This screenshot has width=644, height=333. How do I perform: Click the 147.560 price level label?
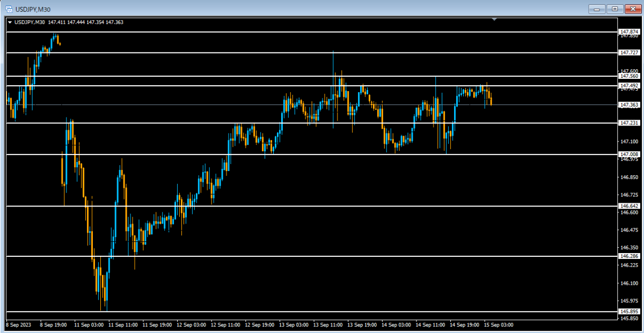[x=629, y=76]
